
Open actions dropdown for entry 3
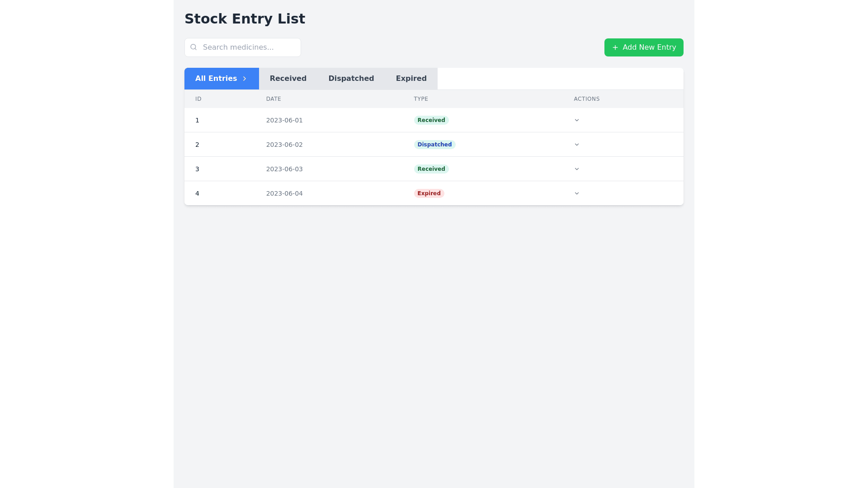576,169
